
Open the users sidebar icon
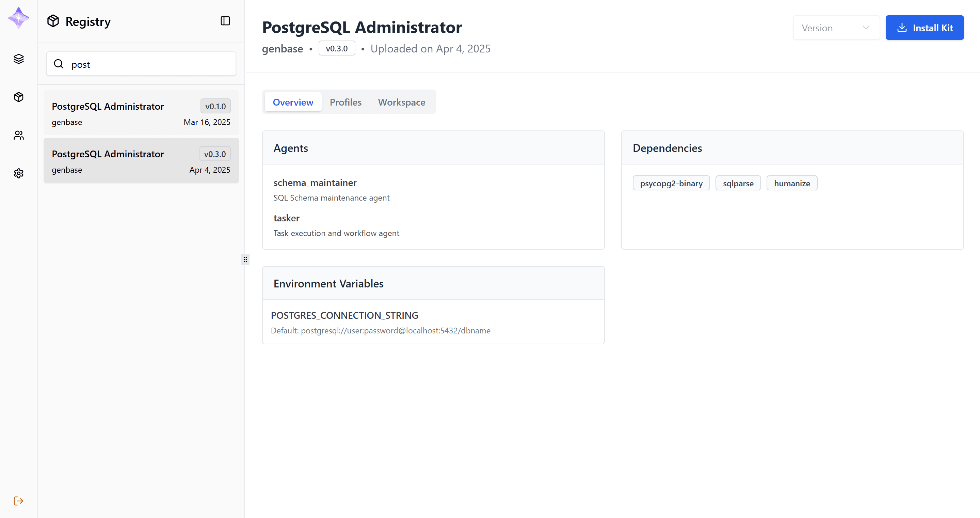[19, 135]
